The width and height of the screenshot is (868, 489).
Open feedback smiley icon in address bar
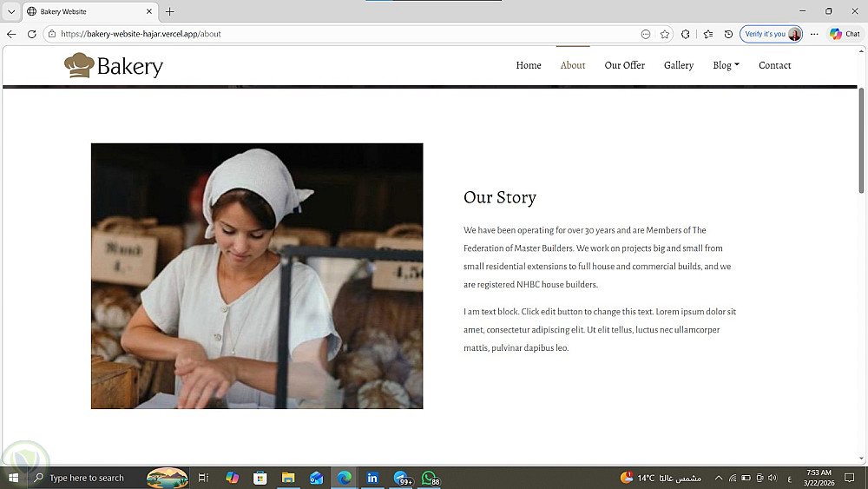(646, 34)
